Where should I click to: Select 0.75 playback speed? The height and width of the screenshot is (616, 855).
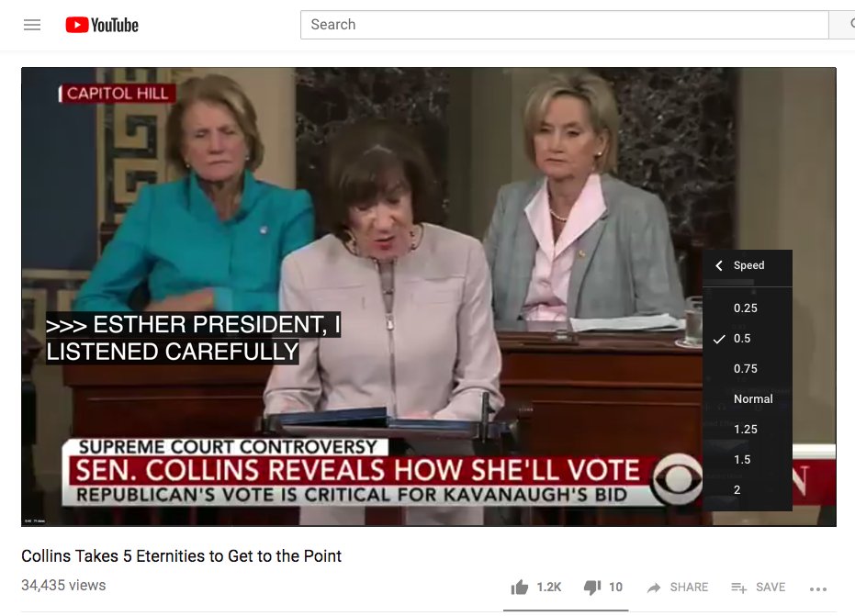(x=747, y=368)
